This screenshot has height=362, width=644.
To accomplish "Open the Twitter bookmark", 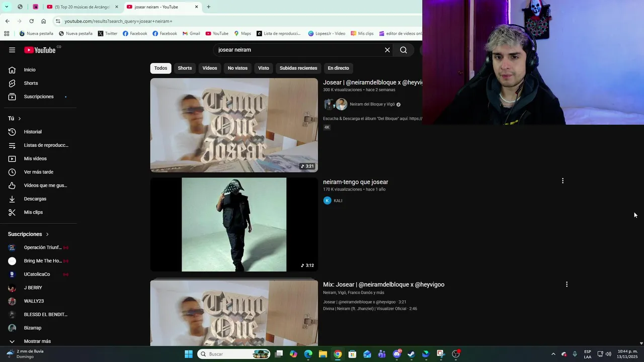I will [x=108, y=34].
